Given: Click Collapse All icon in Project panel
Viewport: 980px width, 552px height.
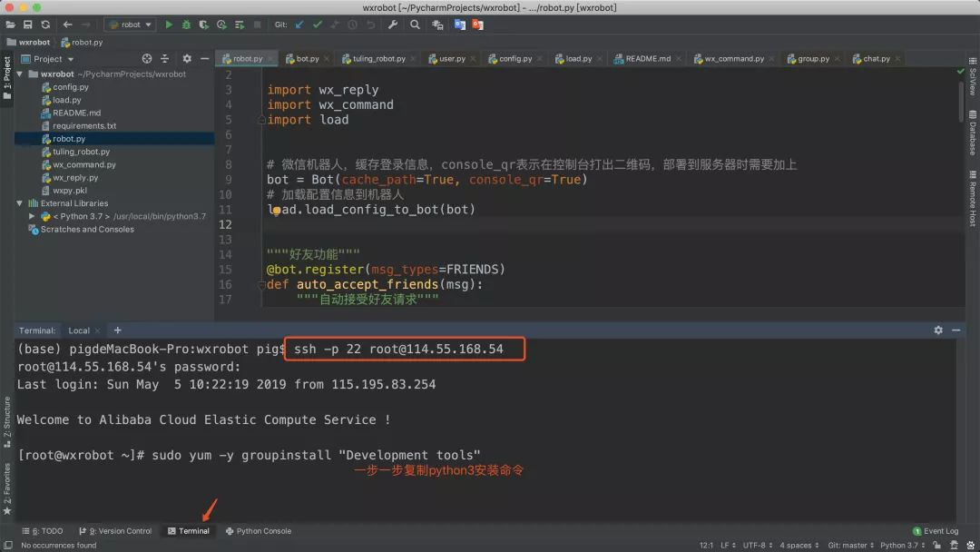Looking at the screenshot, I should point(165,58).
